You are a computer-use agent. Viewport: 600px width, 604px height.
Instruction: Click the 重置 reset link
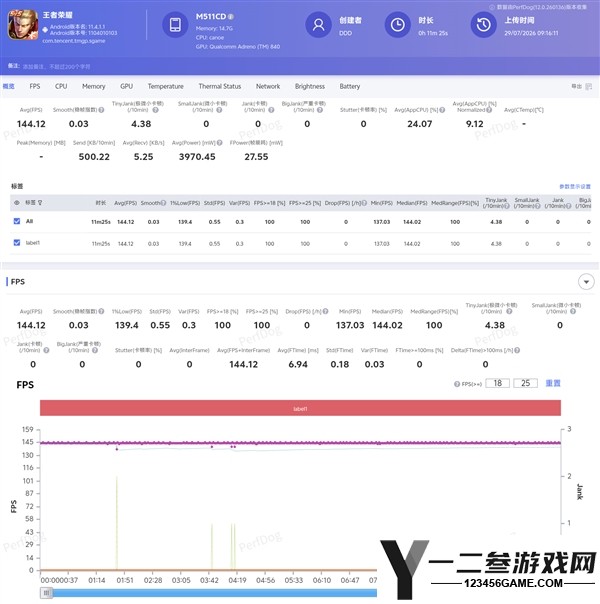[553, 383]
